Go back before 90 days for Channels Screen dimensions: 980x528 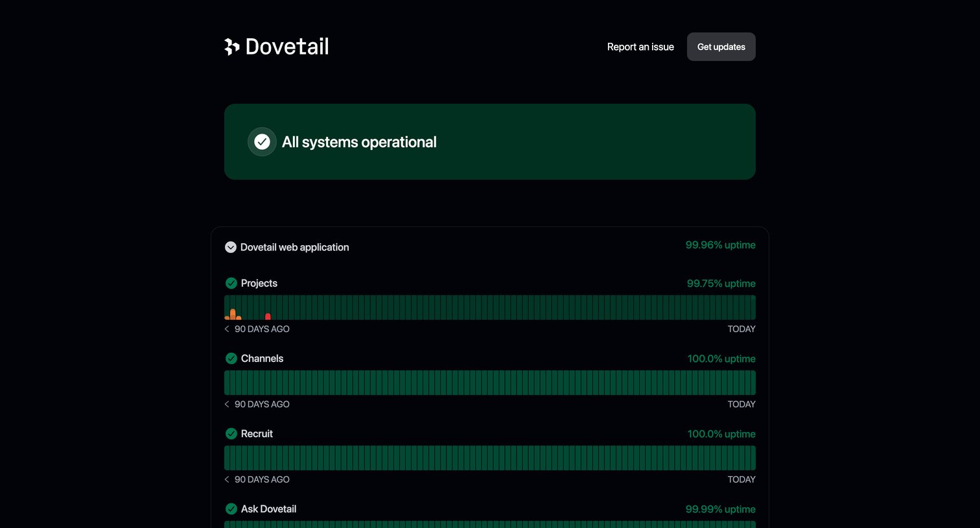227,404
